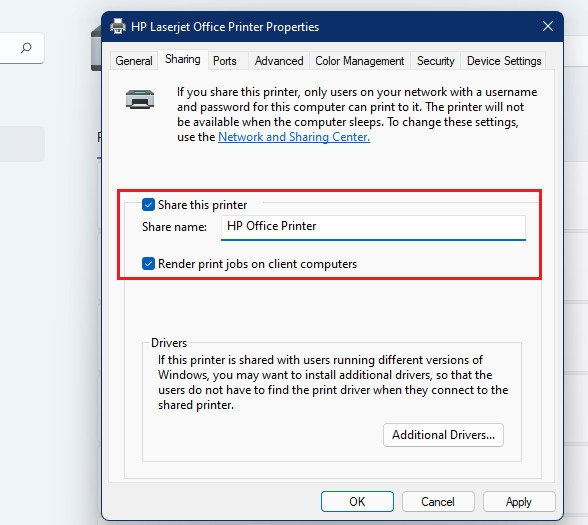The height and width of the screenshot is (525, 588).
Task: Click the search magnifier icon
Action: click(26, 48)
